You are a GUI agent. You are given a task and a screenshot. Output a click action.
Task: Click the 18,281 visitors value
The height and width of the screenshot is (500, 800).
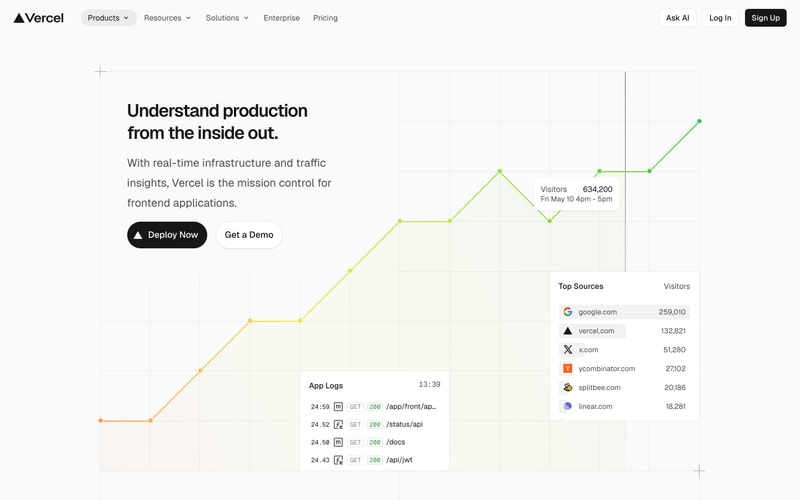click(x=676, y=406)
